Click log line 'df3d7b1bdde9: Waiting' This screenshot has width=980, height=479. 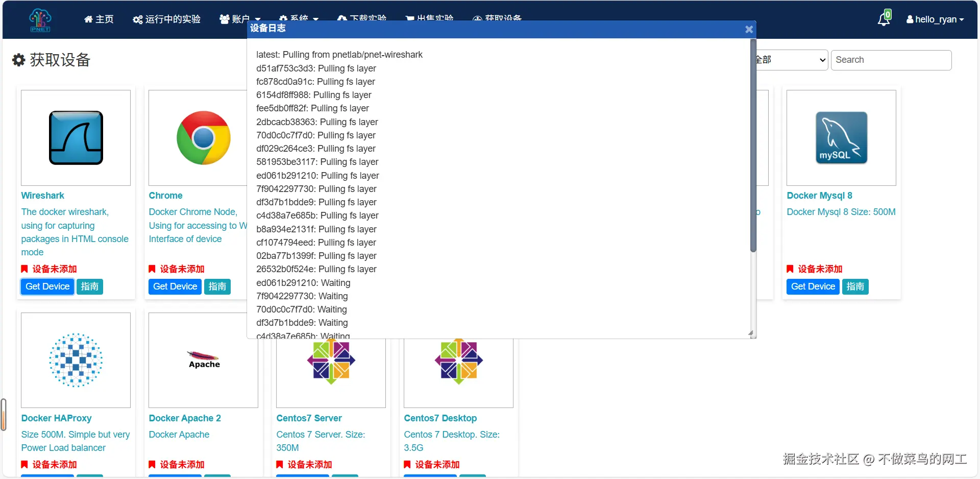302,323
